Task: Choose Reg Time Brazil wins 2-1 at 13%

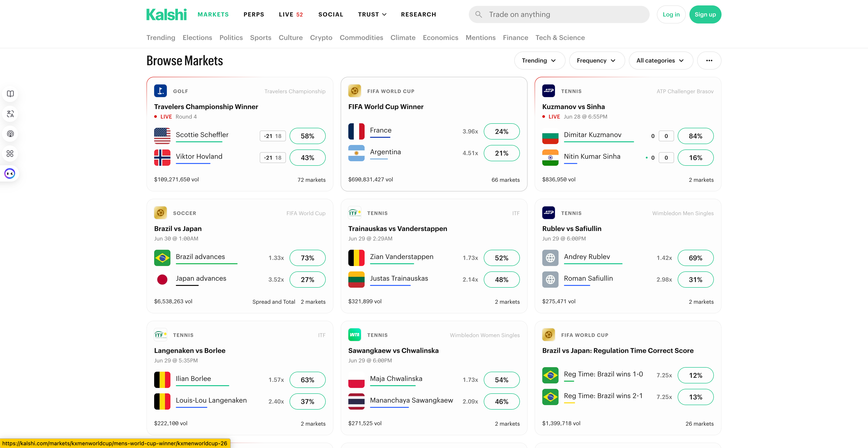Action: pyautogui.click(x=696, y=397)
